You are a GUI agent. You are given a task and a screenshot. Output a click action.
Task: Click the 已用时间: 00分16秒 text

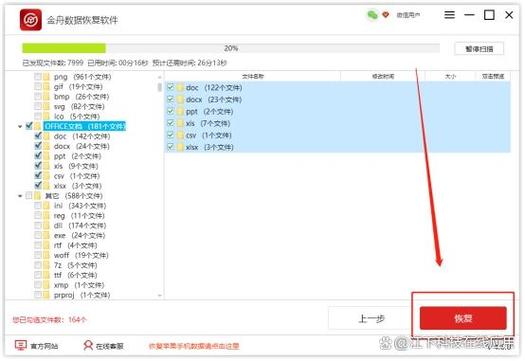click(x=118, y=63)
